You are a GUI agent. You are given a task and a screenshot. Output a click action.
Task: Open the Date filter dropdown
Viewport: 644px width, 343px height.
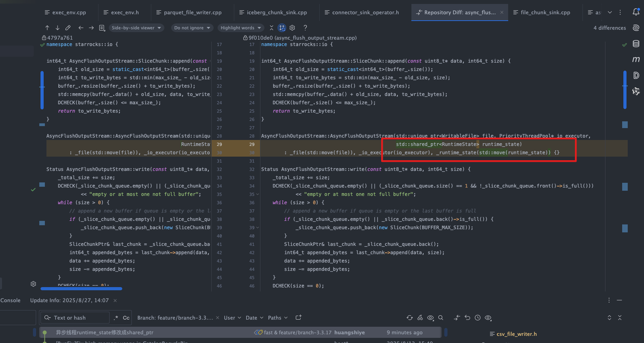(255, 318)
